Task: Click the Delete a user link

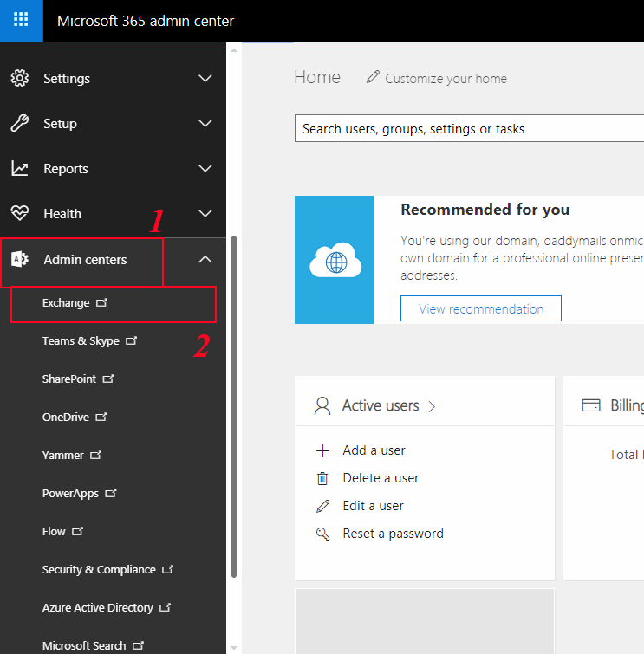Action: pyautogui.click(x=381, y=478)
